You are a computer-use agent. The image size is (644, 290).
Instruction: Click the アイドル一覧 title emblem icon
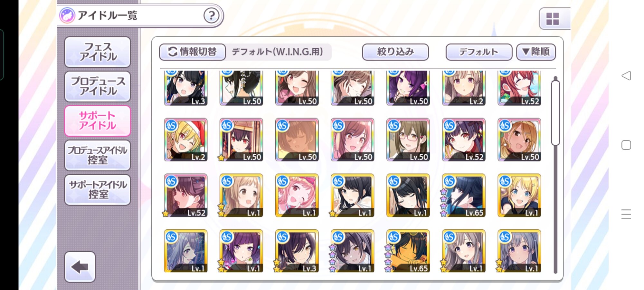coord(67,15)
